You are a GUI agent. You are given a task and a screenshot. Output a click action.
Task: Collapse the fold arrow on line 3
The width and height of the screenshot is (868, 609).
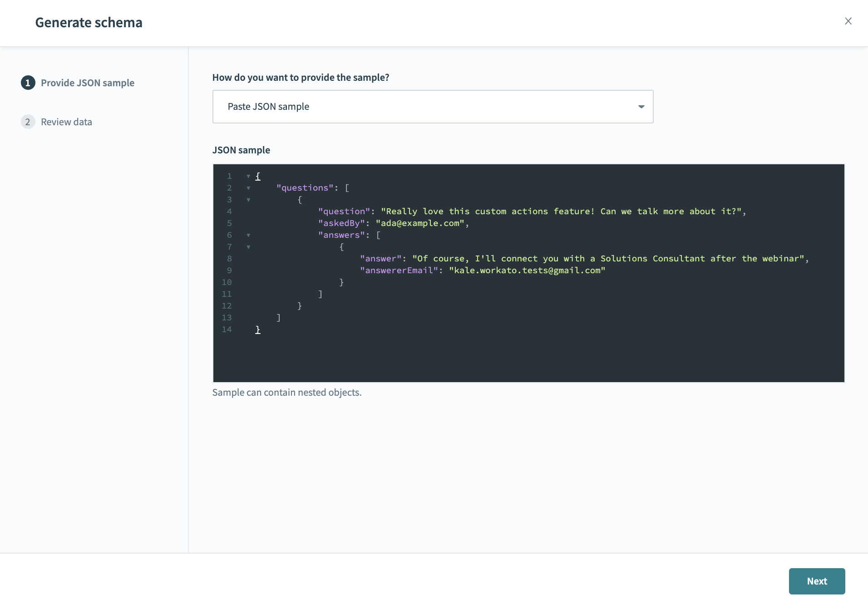click(248, 200)
